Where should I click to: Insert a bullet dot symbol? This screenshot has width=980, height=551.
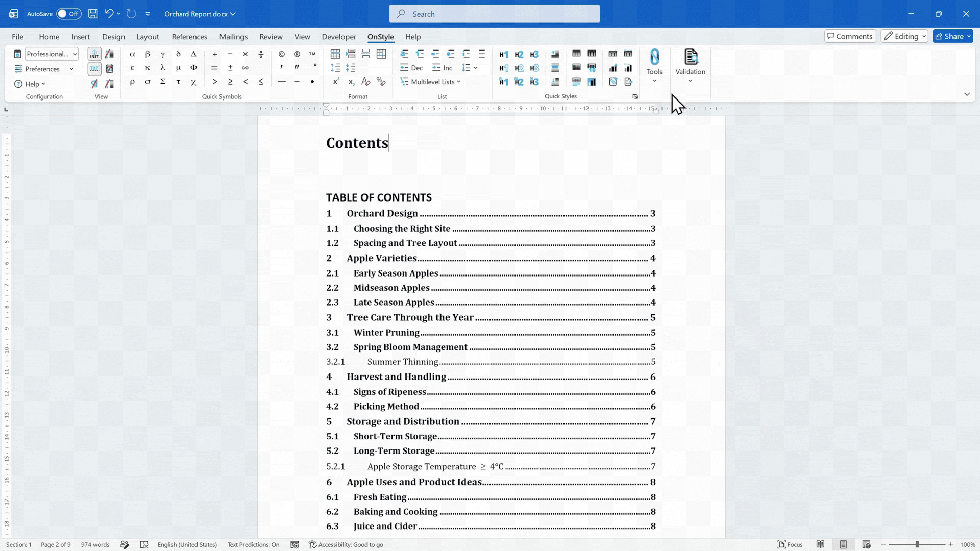click(312, 82)
